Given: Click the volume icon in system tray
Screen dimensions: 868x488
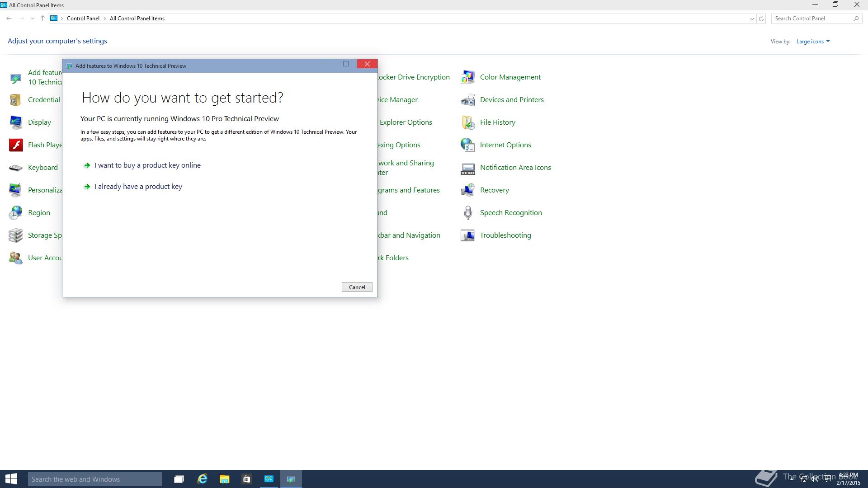Looking at the screenshot, I should 815,479.
